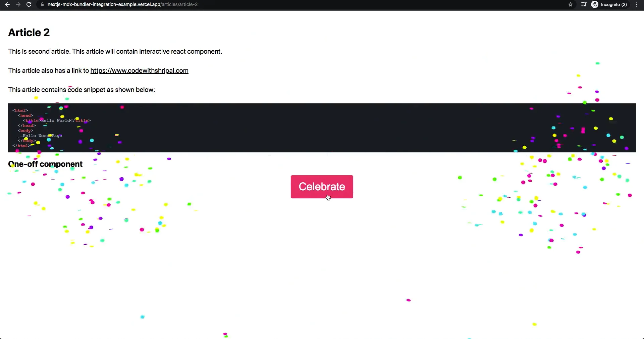644x339 pixels.
Task: Select the page URL in the address bar
Action: (x=121, y=4)
